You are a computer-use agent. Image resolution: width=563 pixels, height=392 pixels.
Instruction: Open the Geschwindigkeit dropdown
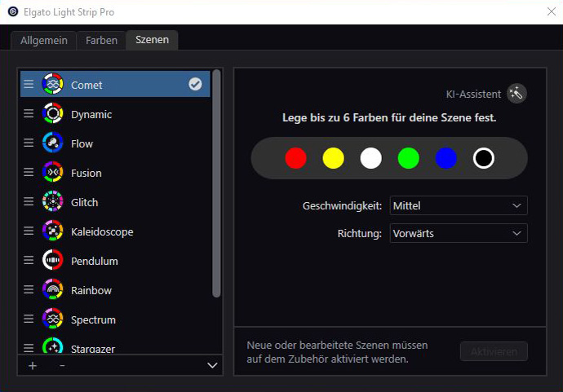[x=459, y=206]
